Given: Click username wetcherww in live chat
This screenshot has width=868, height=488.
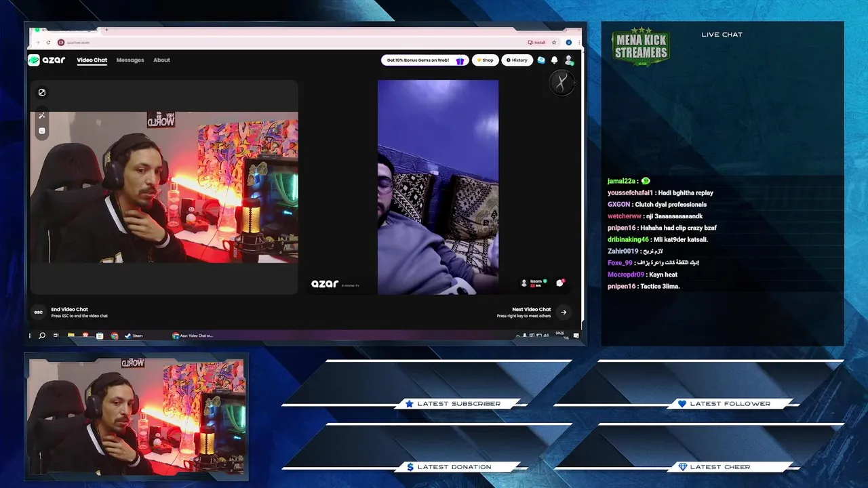Looking at the screenshot, I should (x=624, y=216).
